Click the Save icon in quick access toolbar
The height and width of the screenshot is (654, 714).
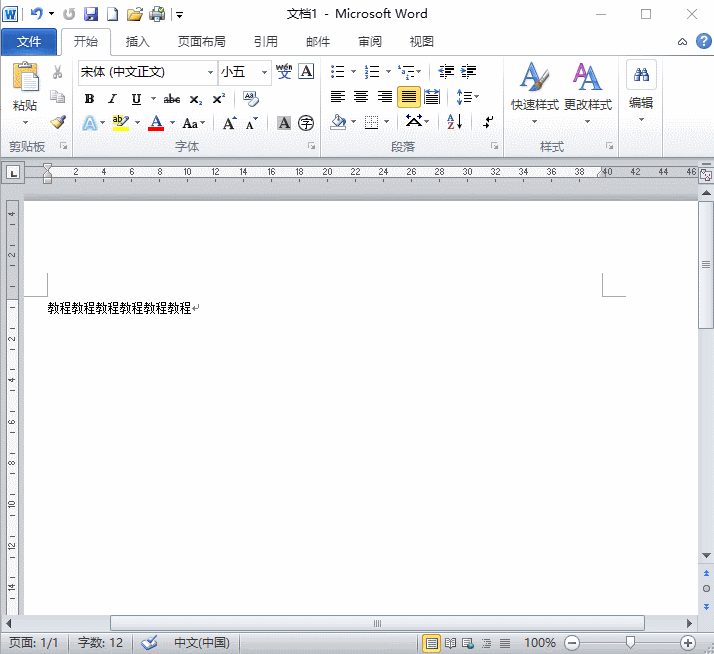coord(91,14)
